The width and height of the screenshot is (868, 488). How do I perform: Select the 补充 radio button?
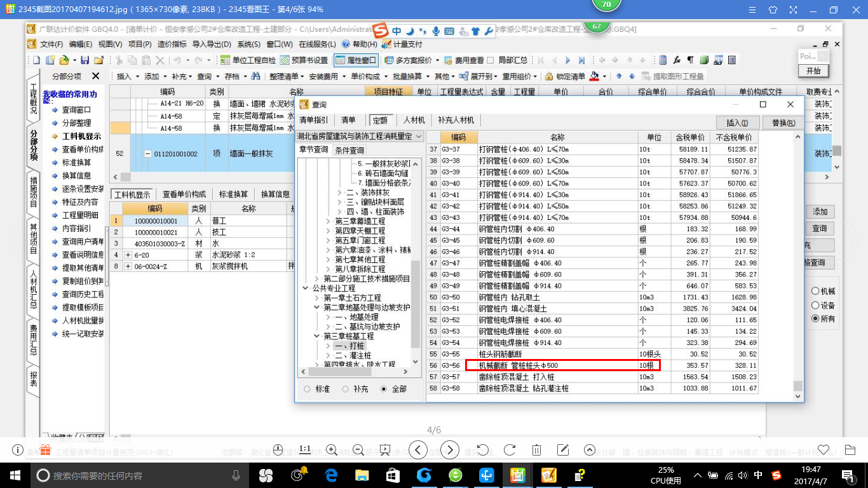pos(346,389)
